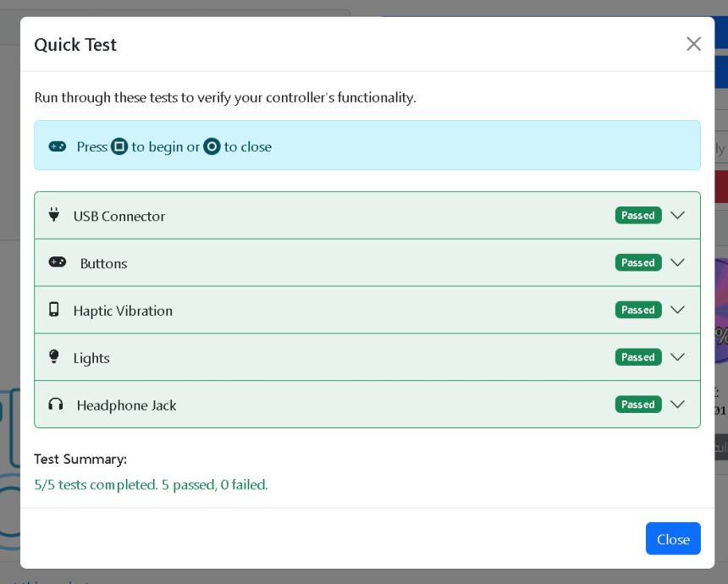Screen dimensions: 728x584
Task: Click the USB Connector plug icon
Action: point(54,215)
